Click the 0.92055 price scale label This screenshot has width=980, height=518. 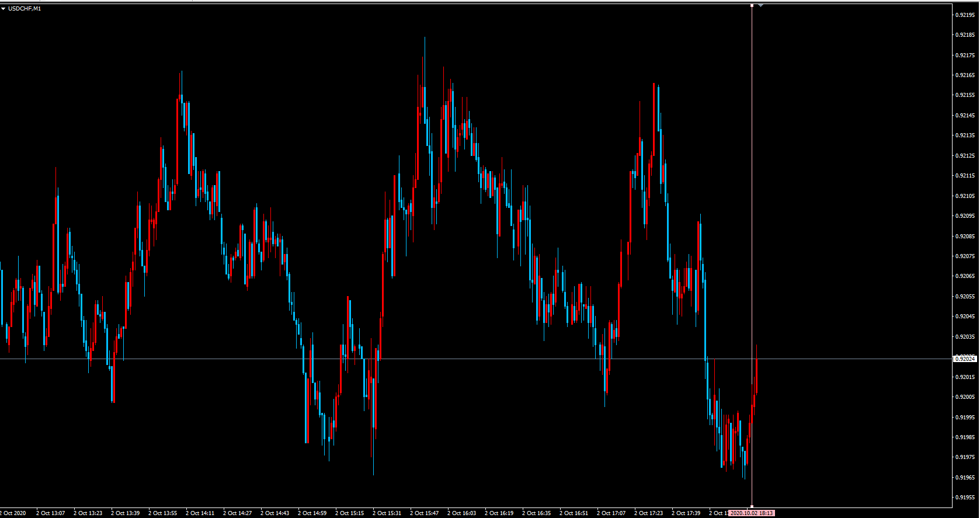tap(965, 297)
